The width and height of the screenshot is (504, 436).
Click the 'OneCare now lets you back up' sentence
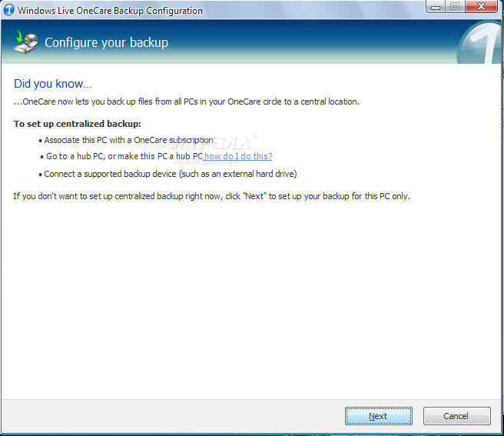pyautogui.click(x=187, y=102)
